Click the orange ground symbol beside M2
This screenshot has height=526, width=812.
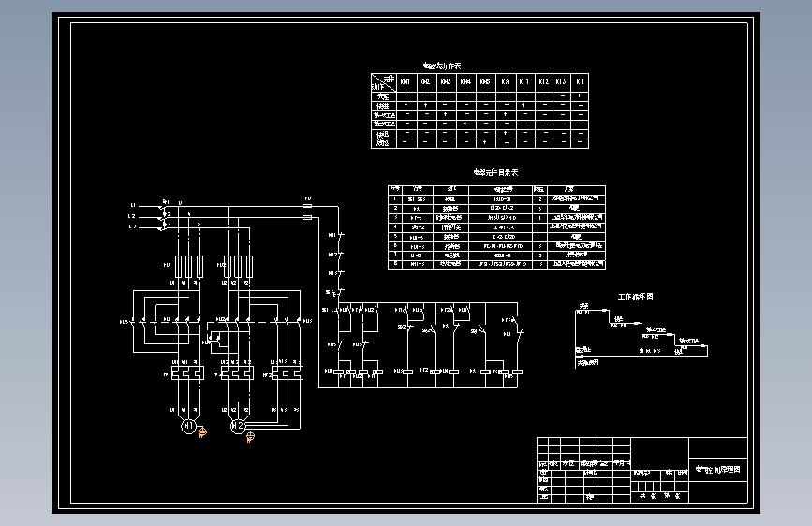tap(250, 437)
